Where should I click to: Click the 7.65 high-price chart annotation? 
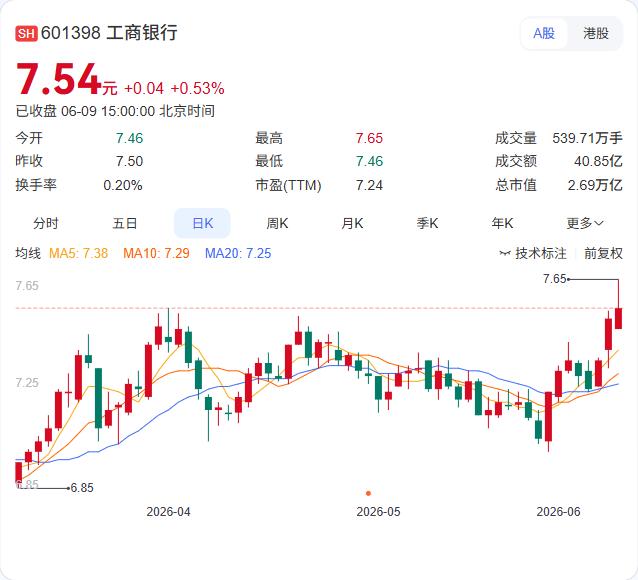(x=555, y=279)
